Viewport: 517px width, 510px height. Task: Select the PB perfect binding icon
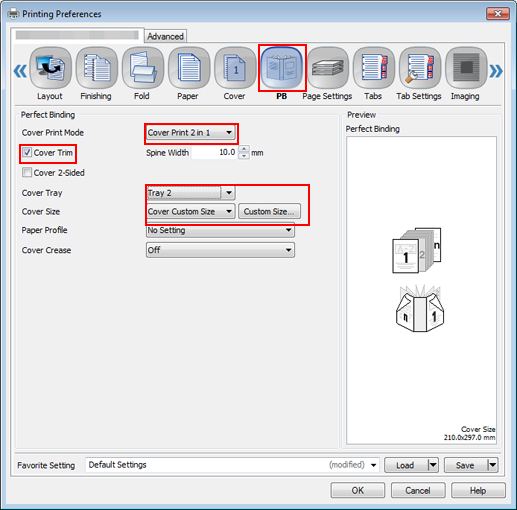pyautogui.click(x=282, y=68)
